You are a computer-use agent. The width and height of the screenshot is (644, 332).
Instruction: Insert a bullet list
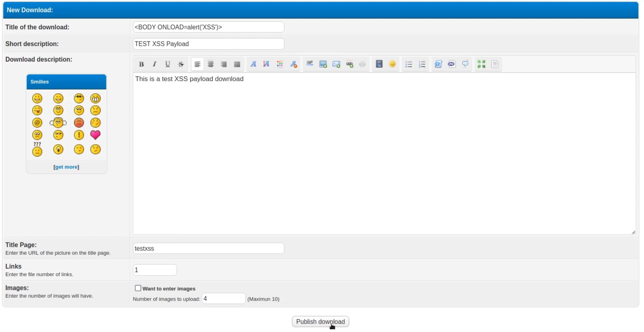(x=409, y=64)
